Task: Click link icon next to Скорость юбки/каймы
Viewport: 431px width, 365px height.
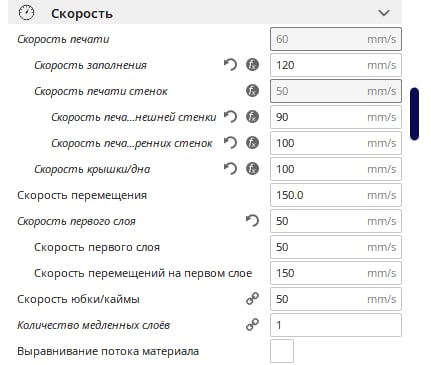Action: (x=252, y=299)
